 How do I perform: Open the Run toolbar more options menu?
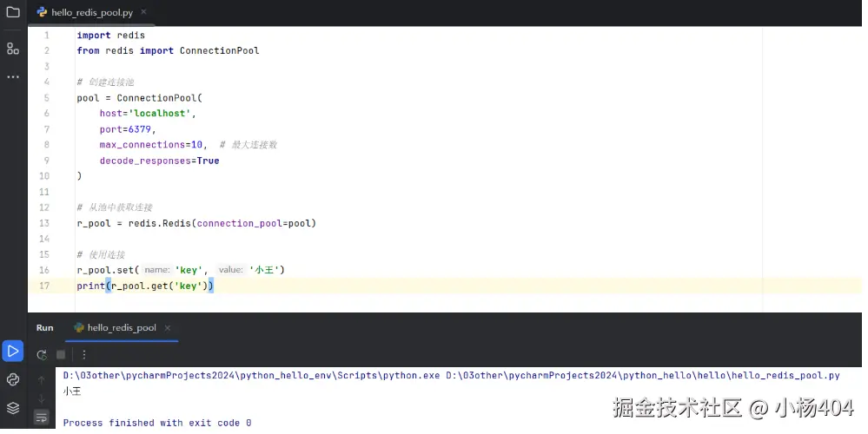83,354
